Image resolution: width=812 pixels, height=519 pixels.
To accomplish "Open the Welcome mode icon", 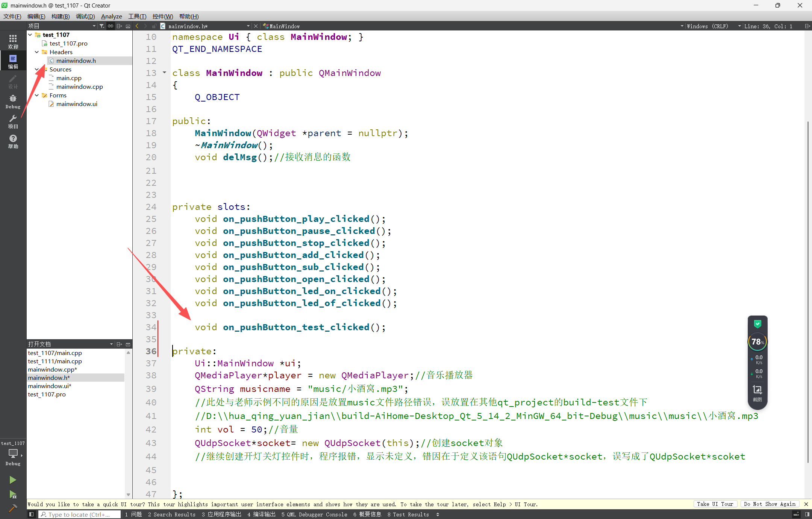I will tap(13, 41).
